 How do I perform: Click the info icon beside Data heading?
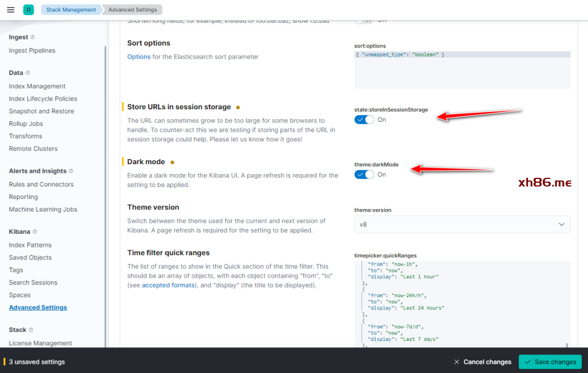pos(28,73)
